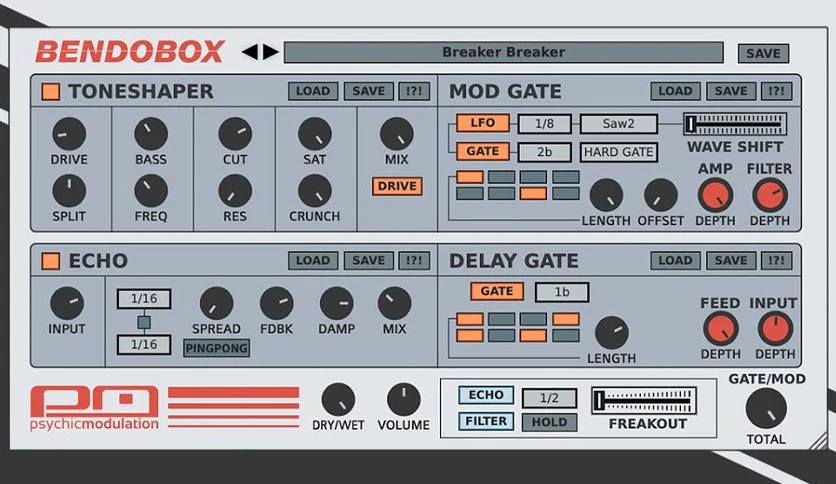Toggle first top-row step in Mod Gate sequencer
Image resolution: width=836 pixels, height=484 pixels.
(x=470, y=177)
